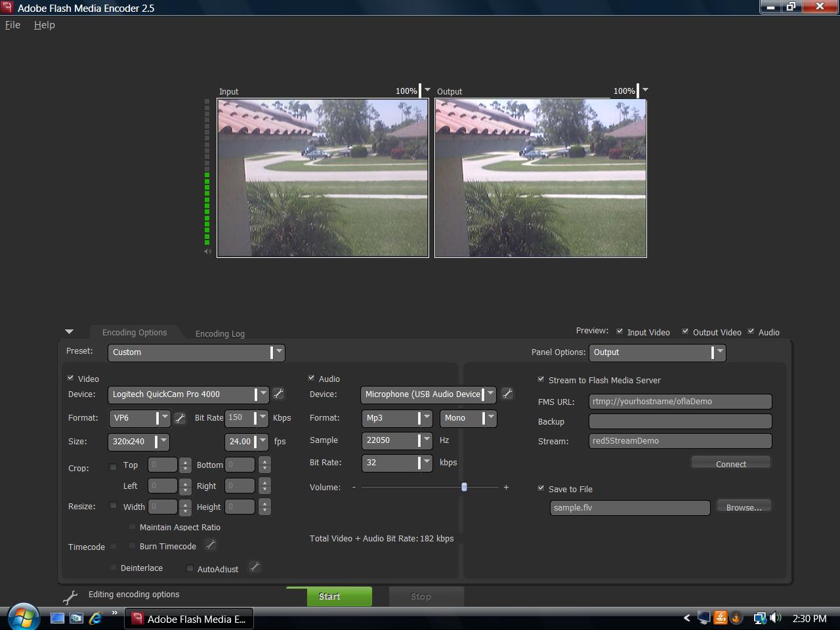Click in the Stream name field
The image size is (840, 630).
click(x=680, y=441)
